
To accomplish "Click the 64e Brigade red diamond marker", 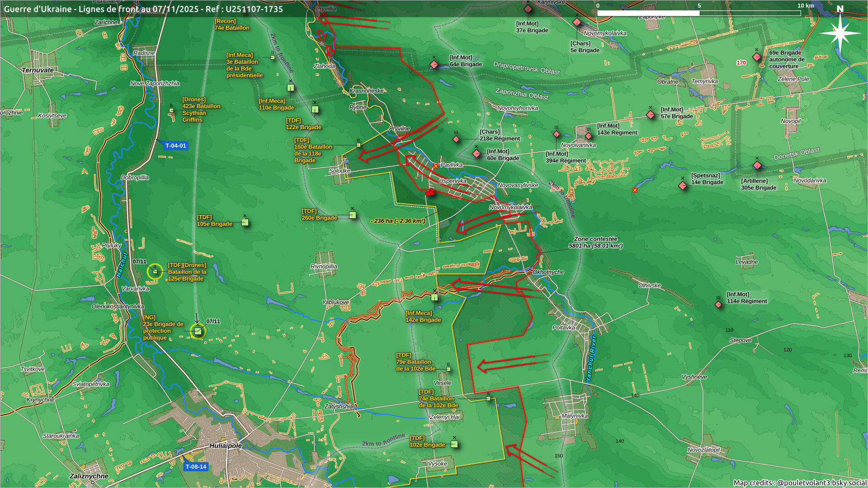I will (x=434, y=65).
